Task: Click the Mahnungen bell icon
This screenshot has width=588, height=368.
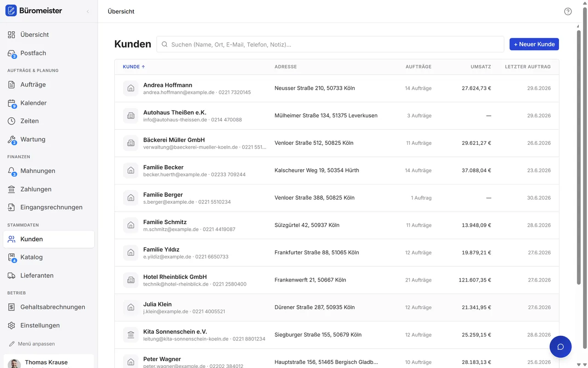Action: tap(11, 171)
